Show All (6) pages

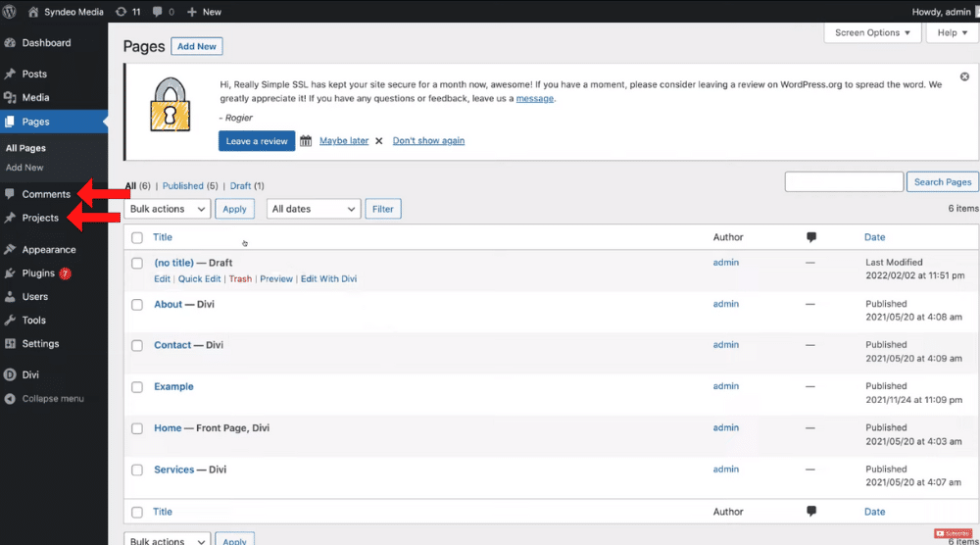[x=137, y=185]
